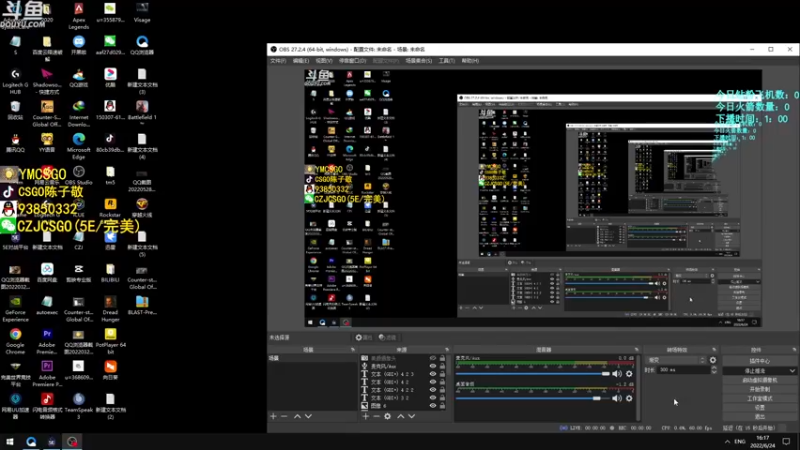Open the 文件(F) menu
This screenshot has height=450, width=800.
278,61
